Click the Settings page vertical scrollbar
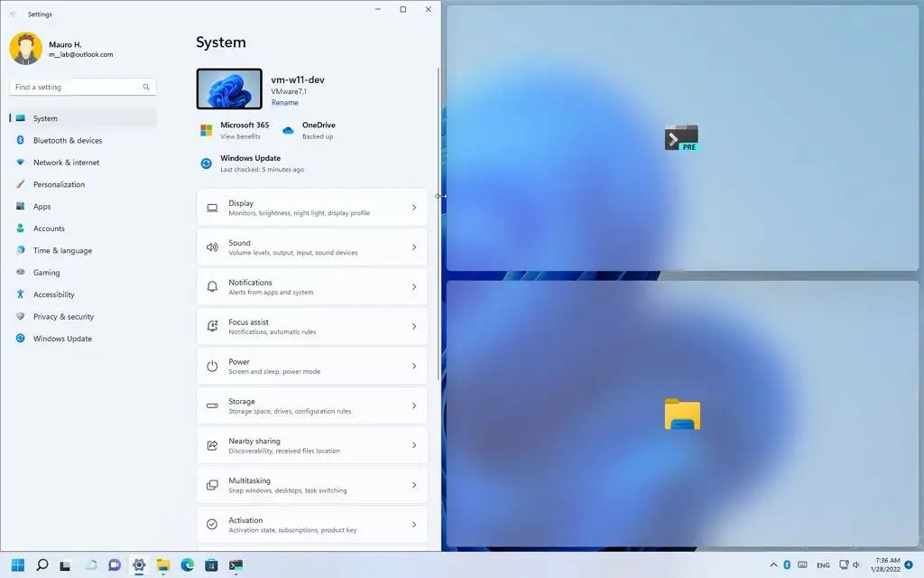The height and width of the screenshot is (578, 924). click(439, 226)
